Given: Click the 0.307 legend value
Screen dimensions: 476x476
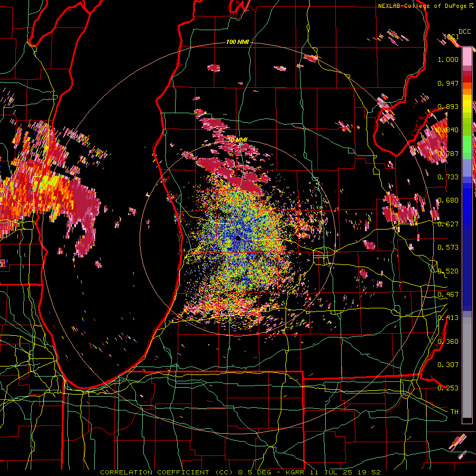Looking at the screenshot, I should (448, 365).
